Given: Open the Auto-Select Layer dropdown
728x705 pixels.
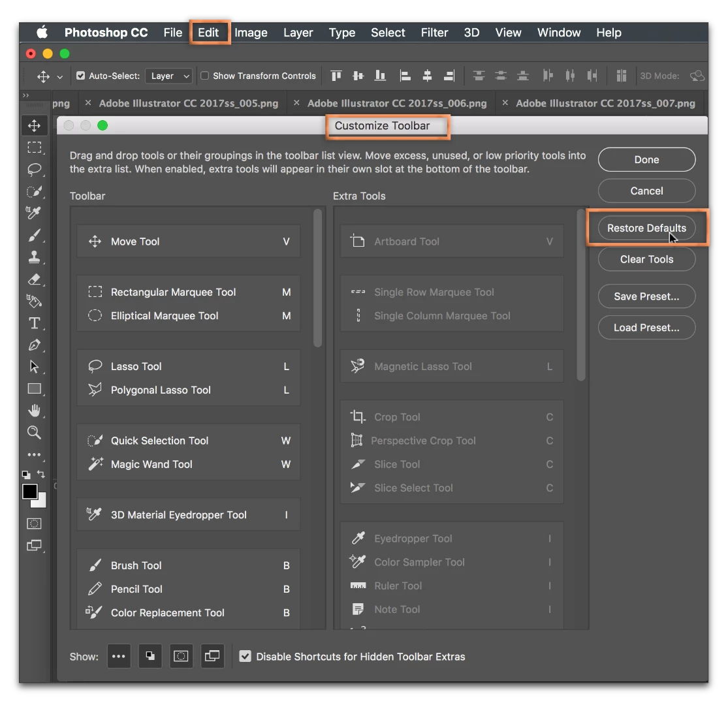Looking at the screenshot, I should coord(169,76).
